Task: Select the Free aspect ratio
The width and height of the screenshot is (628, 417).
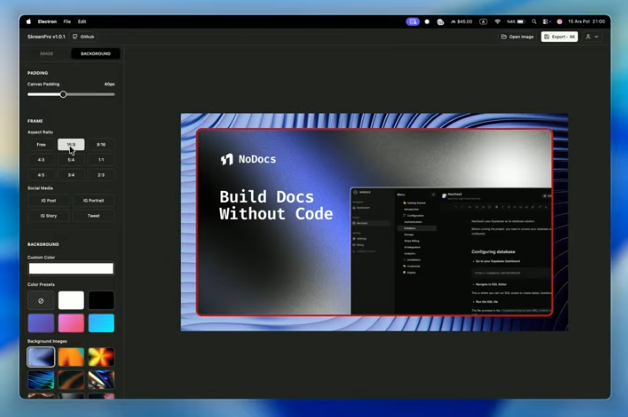Action: click(x=41, y=144)
